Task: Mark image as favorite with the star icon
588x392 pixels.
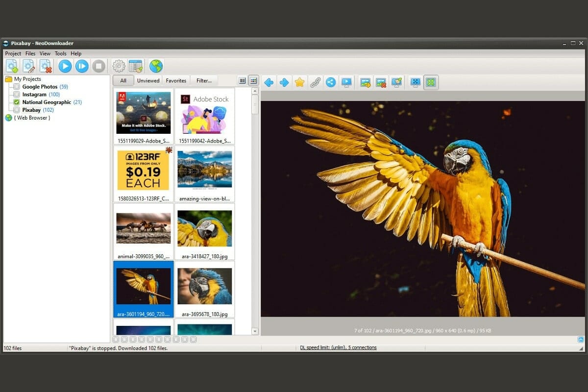Action: 299,82
